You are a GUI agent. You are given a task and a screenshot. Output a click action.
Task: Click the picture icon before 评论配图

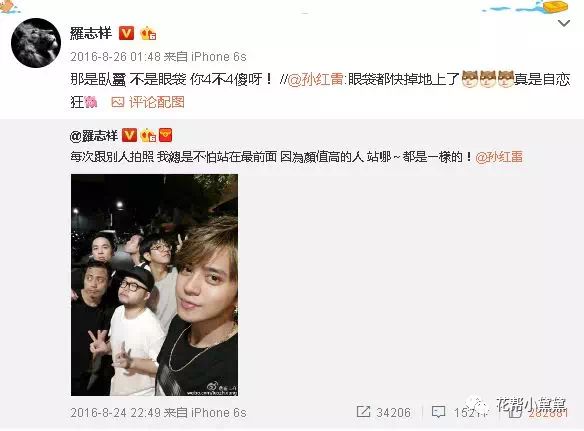click(x=118, y=102)
